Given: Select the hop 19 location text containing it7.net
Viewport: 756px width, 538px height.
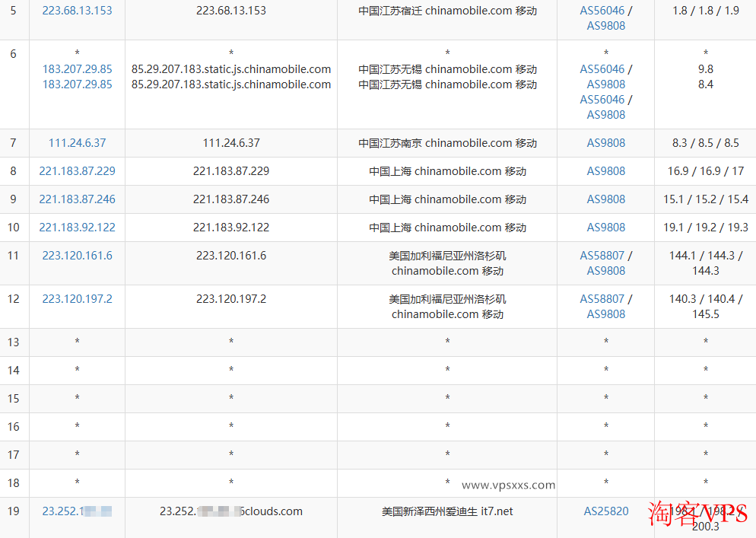Looking at the screenshot, I should pyautogui.click(x=446, y=511).
